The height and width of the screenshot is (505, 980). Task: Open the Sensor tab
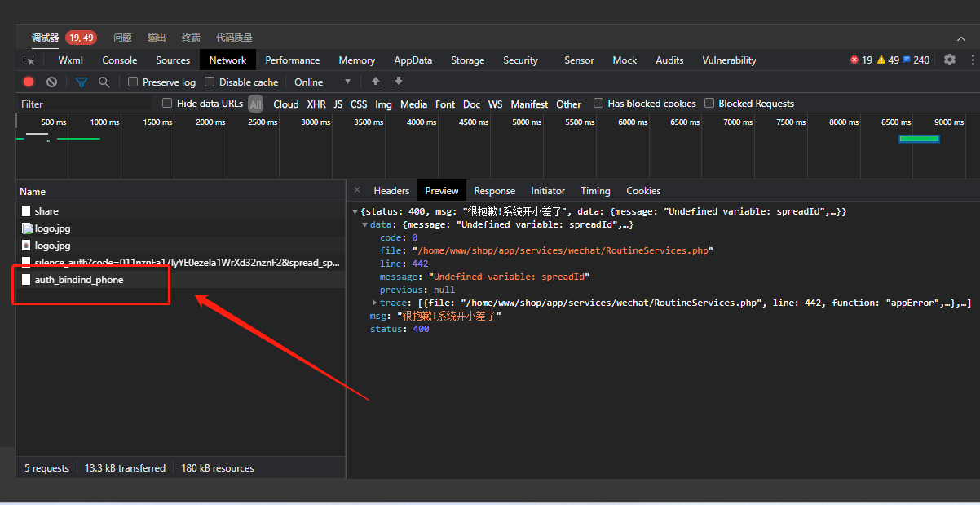(x=580, y=60)
